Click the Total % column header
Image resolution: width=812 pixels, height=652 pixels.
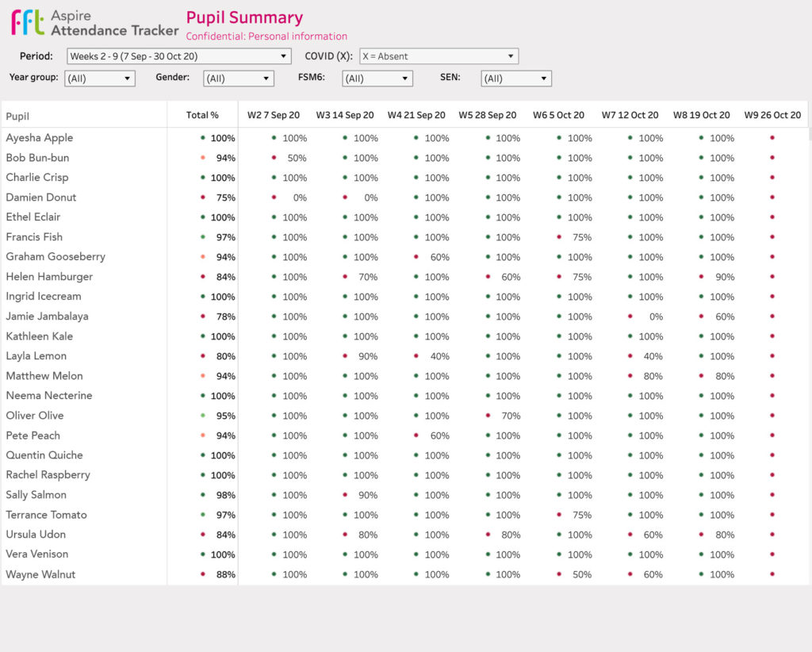(x=202, y=115)
